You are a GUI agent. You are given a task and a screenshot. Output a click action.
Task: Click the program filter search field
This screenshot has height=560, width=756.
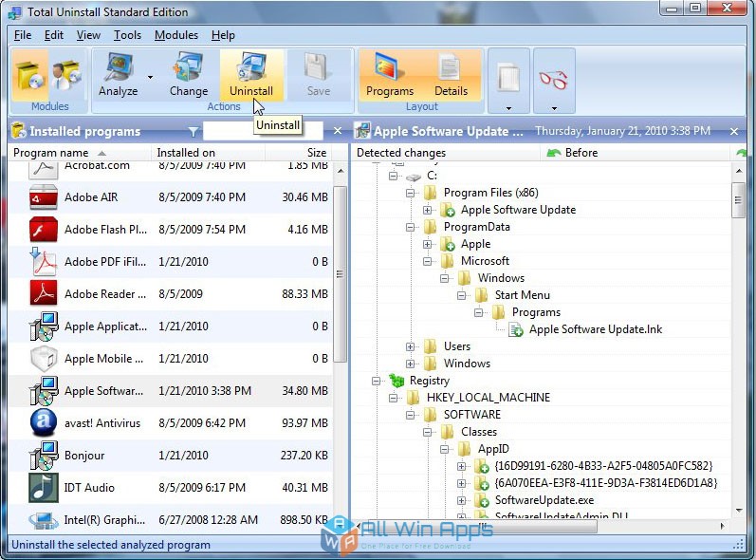coord(263,131)
